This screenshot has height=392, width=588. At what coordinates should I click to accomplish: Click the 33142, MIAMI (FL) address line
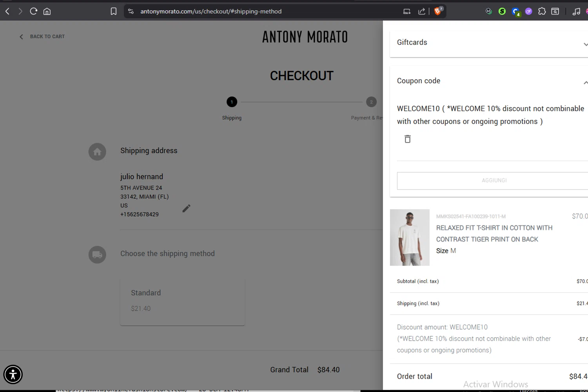click(x=145, y=197)
